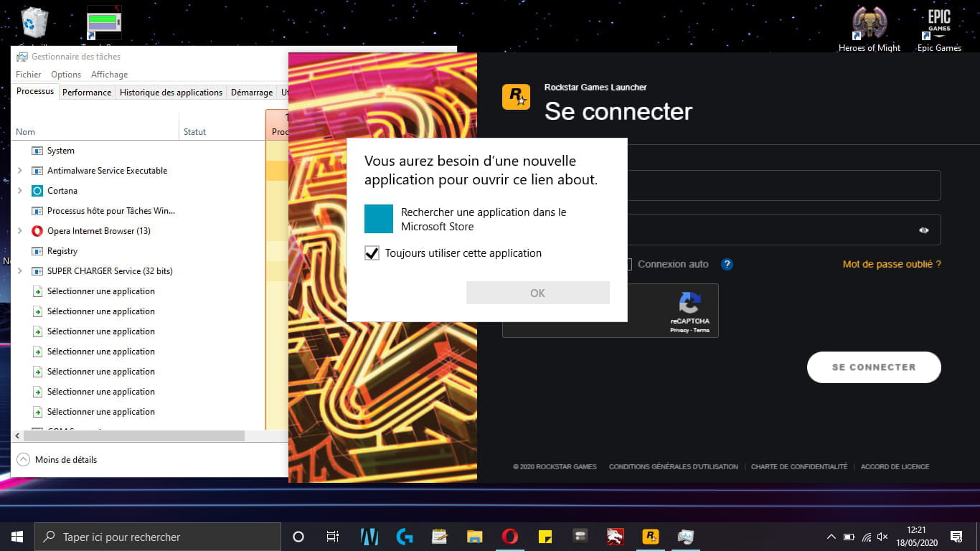The width and height of the screenshot is (980, 551).
Task: Select the Processus tab
Action: point(35,91)
